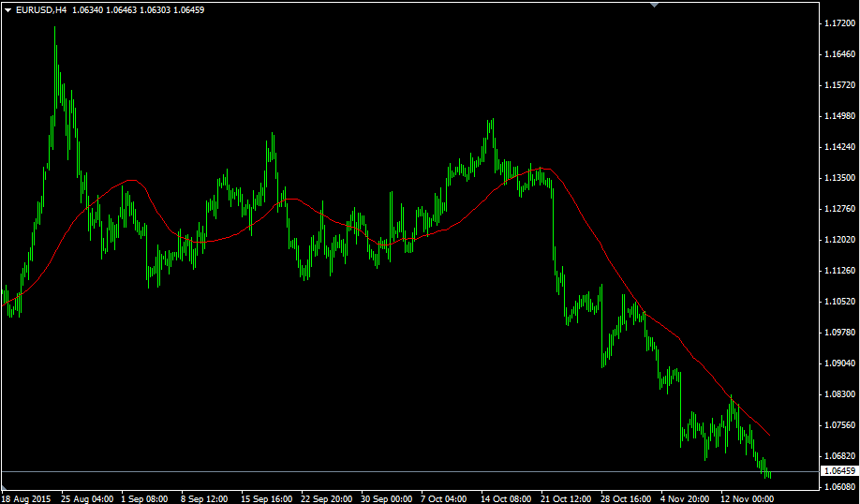Click the small triangle above the 18 Aug 2015 label
This screenshot has width=860, height=504.
tap(4, 487)
